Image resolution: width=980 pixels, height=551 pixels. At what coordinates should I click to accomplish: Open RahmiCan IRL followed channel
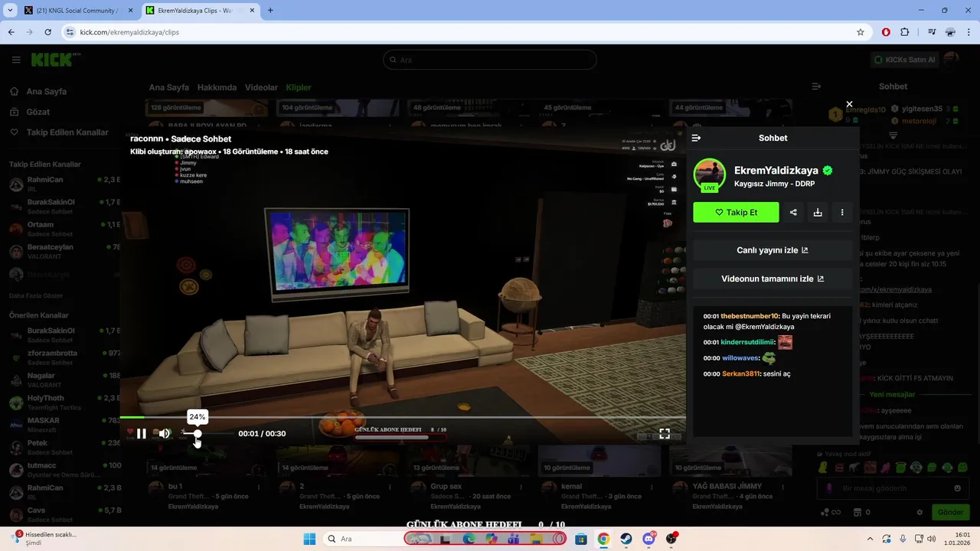(x=64, y=184)
